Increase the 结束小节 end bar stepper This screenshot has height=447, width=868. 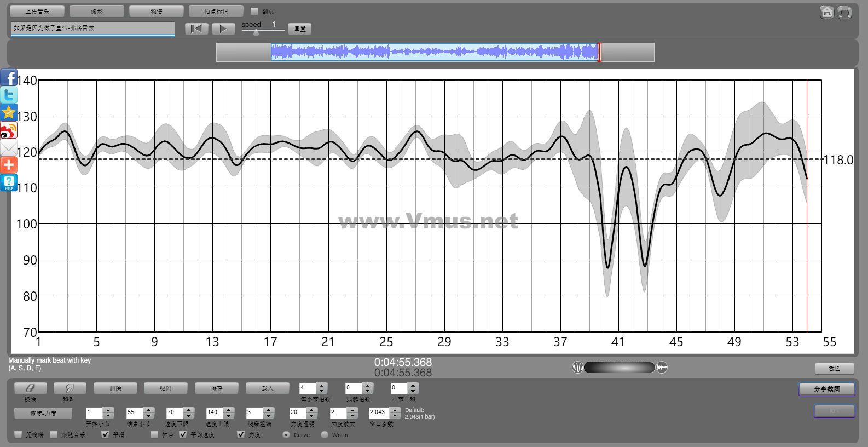pos(148,410)
